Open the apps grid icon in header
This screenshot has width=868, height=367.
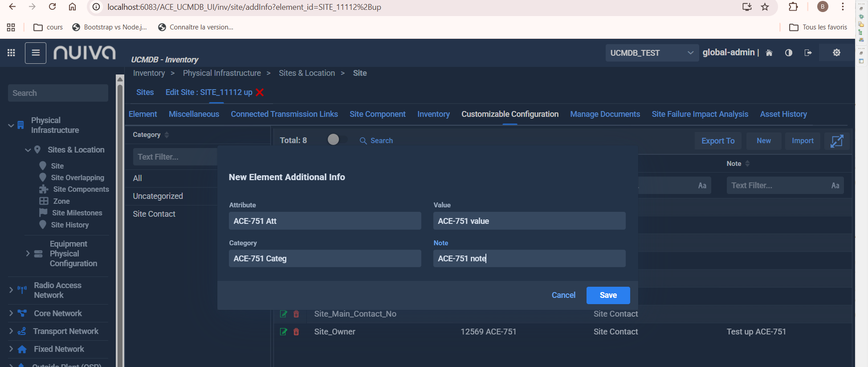(x=11, y=53)
